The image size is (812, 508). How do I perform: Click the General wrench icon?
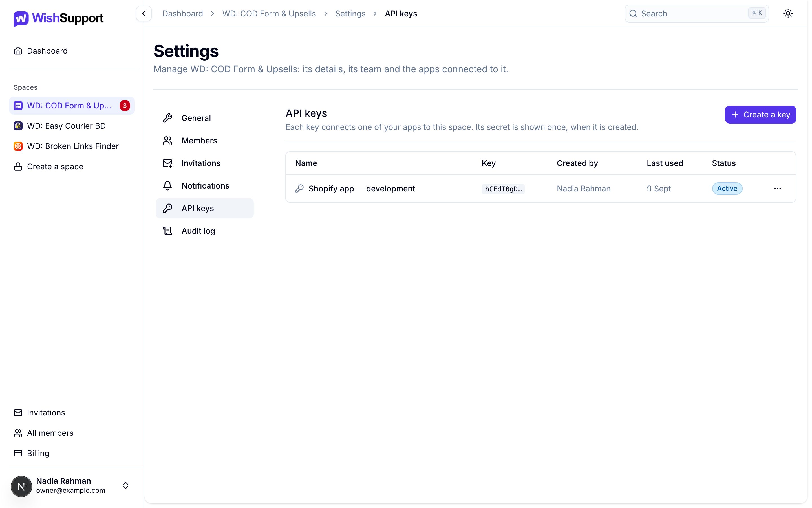(x=167, y=118)
